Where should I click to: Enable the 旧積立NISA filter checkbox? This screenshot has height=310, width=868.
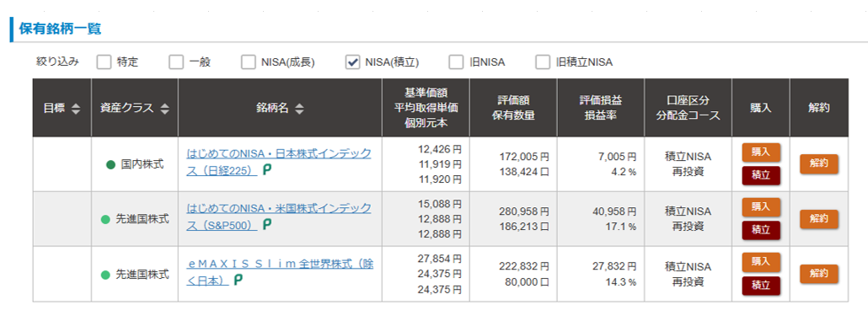(543, 62)
